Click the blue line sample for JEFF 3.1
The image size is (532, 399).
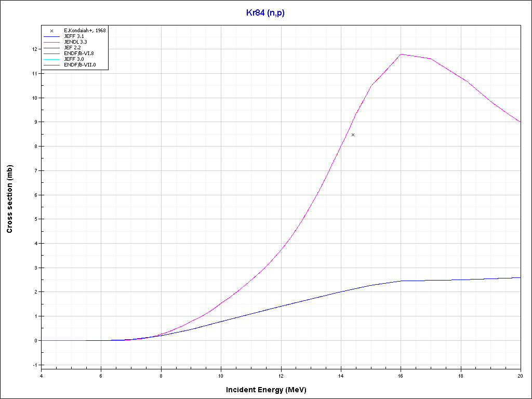51,36
